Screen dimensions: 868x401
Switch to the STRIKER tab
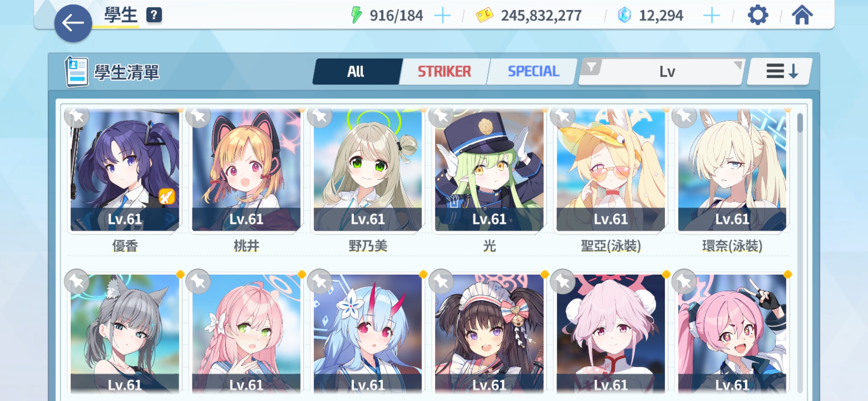444,71
